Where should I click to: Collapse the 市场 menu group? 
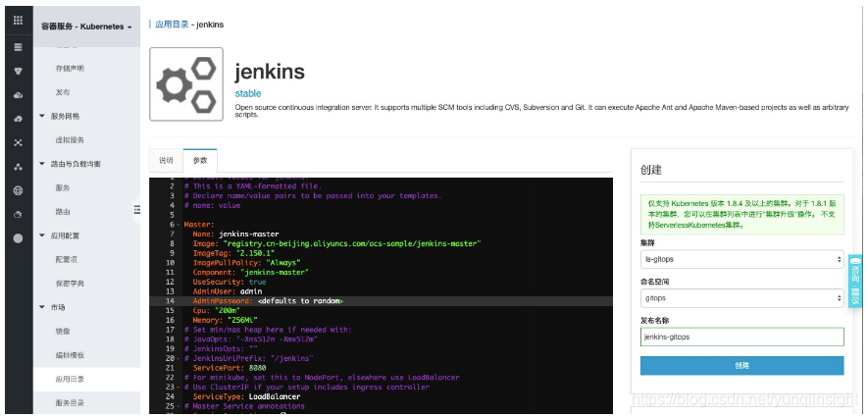[42, 306]
